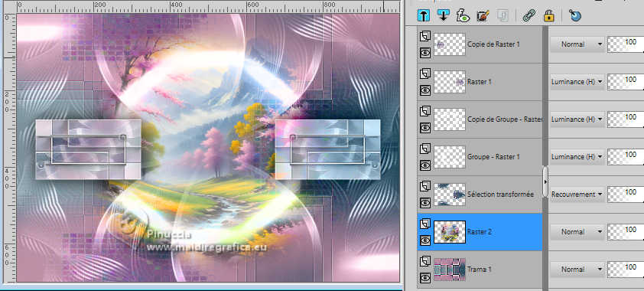This screenshot has width=644, height=291.
Task: Click the blue flask icon in layers toolbar
Action: pyautogui.click(x=575, y=16)
